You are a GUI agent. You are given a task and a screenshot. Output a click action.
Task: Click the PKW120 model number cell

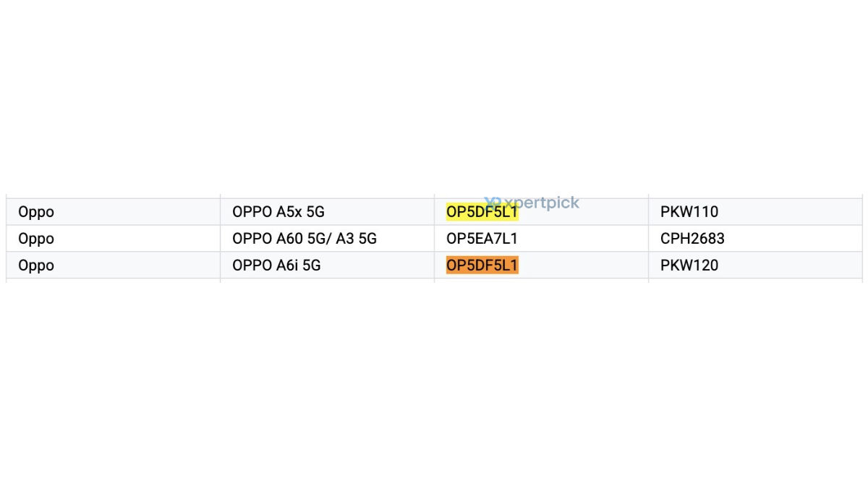coord(755,266)
